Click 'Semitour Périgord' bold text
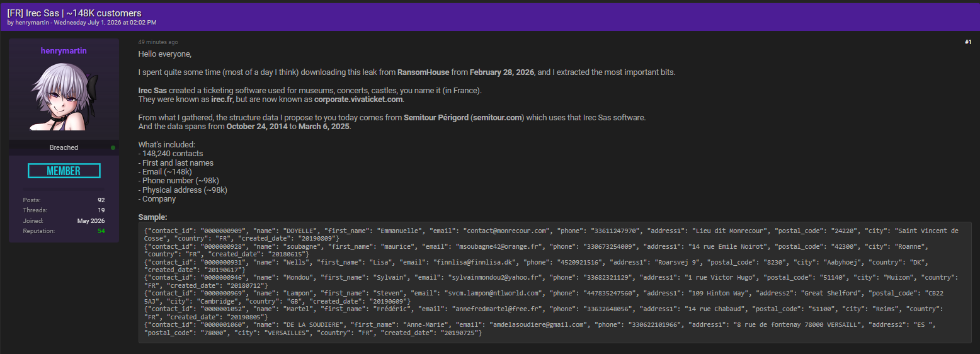 click(436, 118)
